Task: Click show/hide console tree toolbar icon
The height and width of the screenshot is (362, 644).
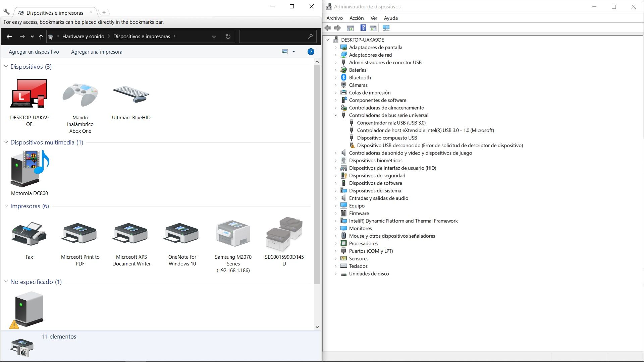Action: 350,28
